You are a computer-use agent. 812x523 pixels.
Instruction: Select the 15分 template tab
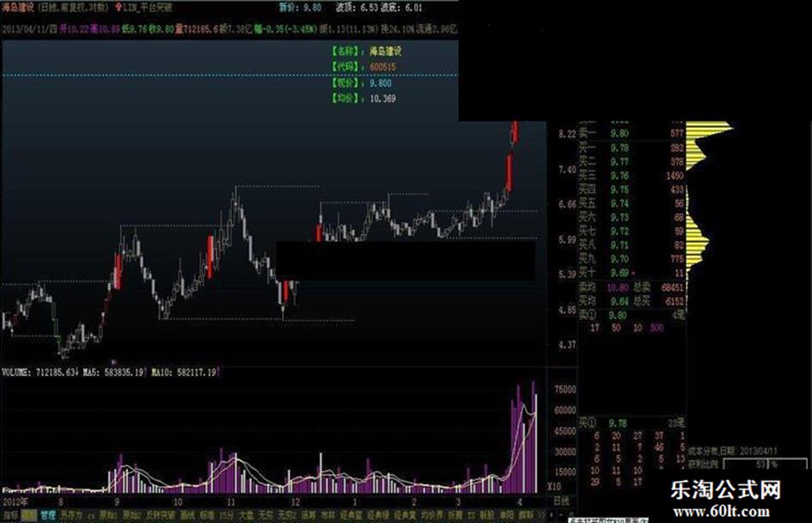click(x=226, y=515)
